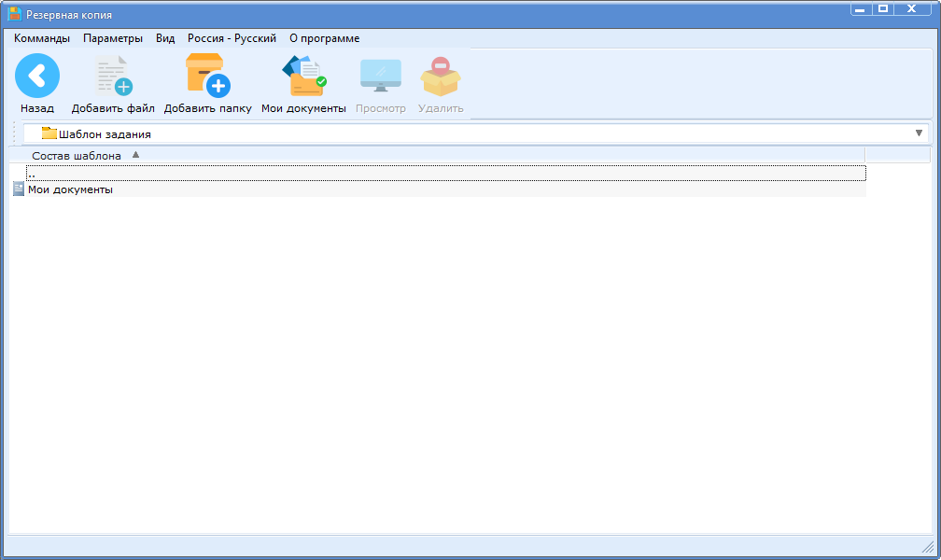Toggle sort arrow on Состав шаблона column
The image size is (941, 560).
(135, 155)
